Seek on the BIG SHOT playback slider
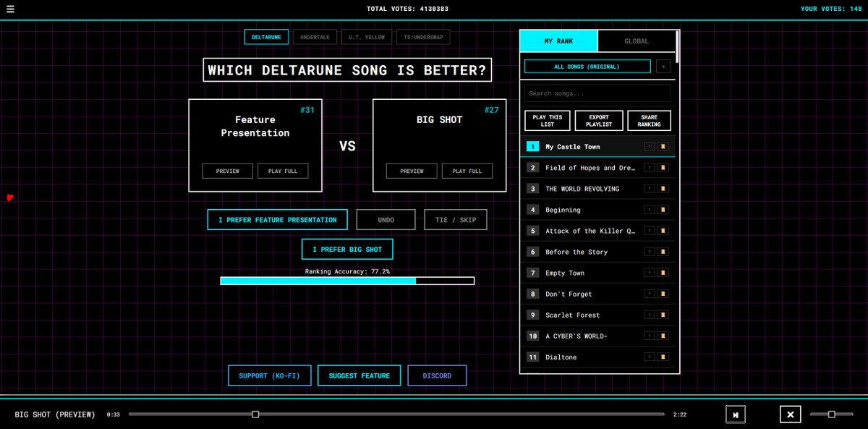868x429 pixels. pyautogui.click(x=396, y=415)
